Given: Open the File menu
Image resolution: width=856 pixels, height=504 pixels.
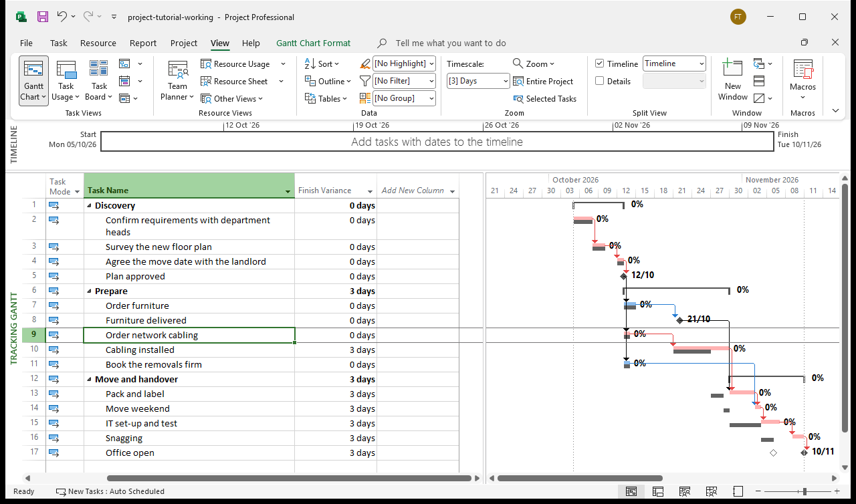Looking at the screenshot, I should pos(26,43).
